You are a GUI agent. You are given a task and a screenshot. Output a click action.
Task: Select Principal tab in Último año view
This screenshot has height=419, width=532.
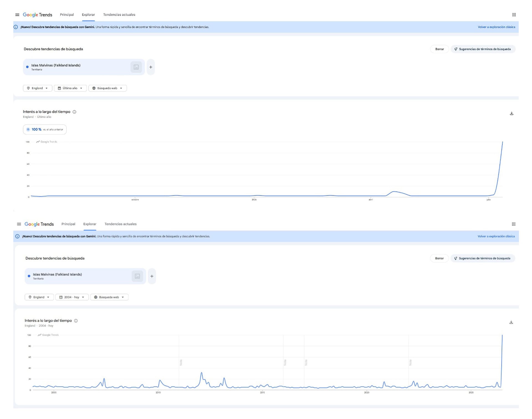(67, 15)
